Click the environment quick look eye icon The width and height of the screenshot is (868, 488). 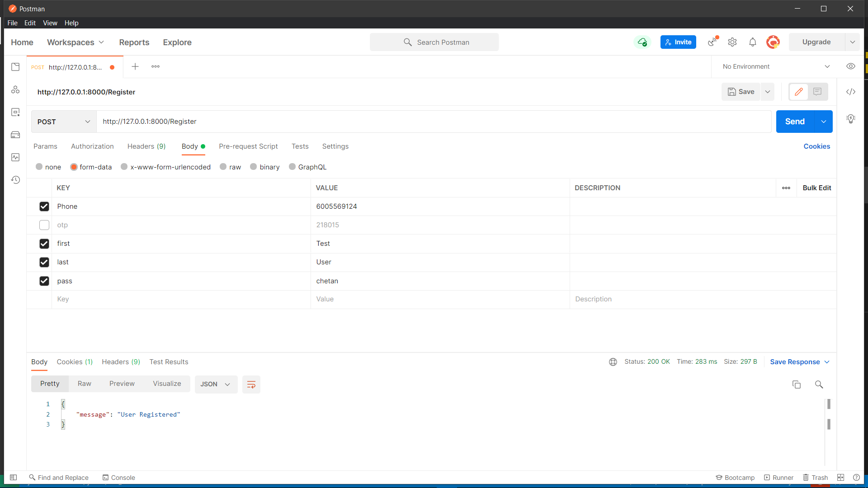tap(851, 66)
